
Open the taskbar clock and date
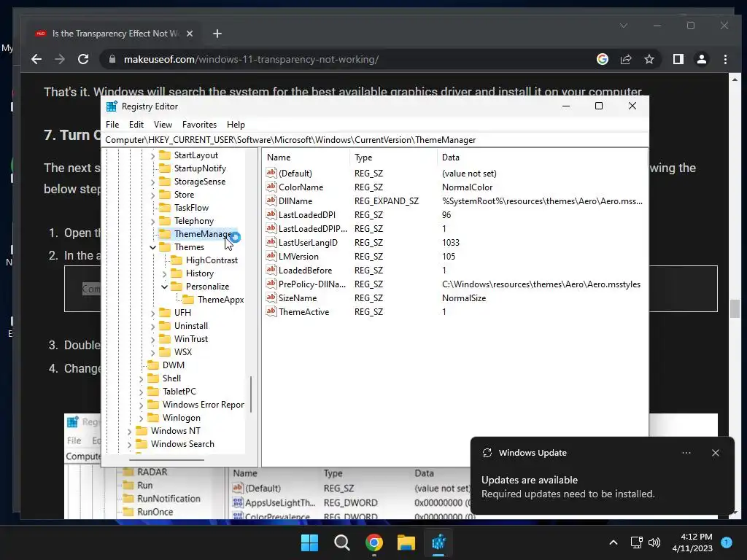pyautogui.click(x=692, y=542)
